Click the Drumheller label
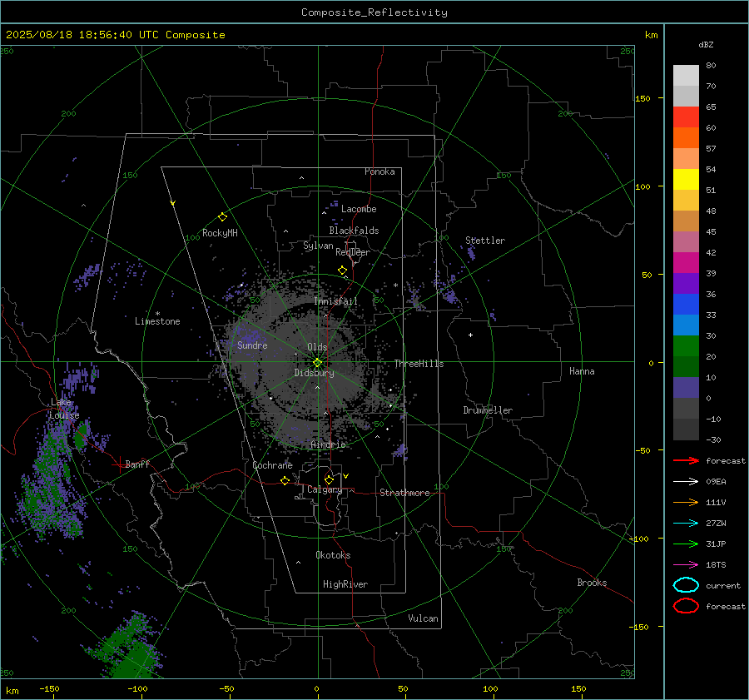Viewport: 749px width, 700px height. 488,410
